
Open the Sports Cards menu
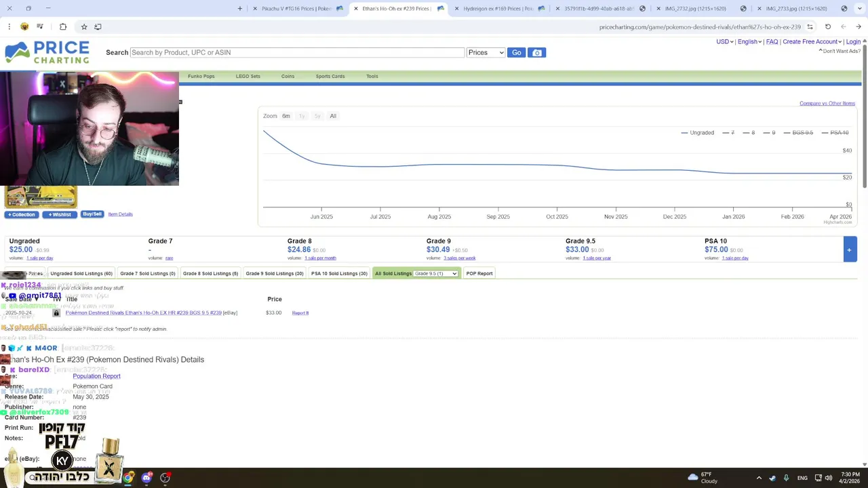(330, 76)
